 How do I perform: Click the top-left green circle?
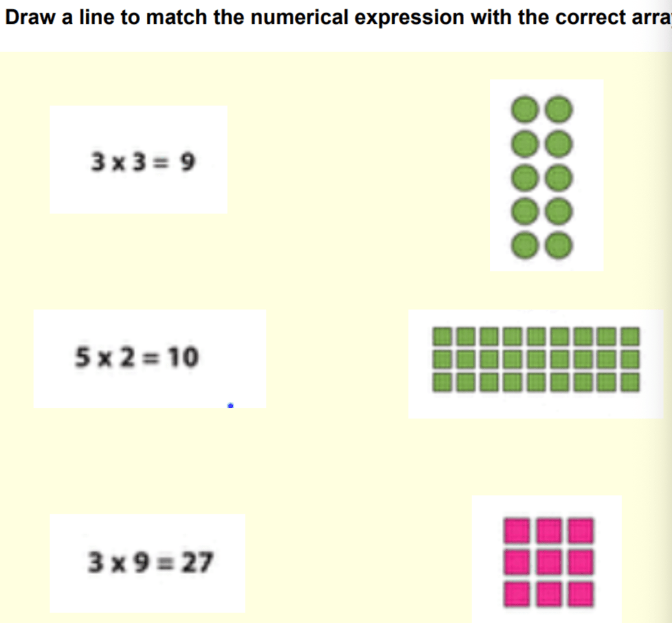[525, 109]
